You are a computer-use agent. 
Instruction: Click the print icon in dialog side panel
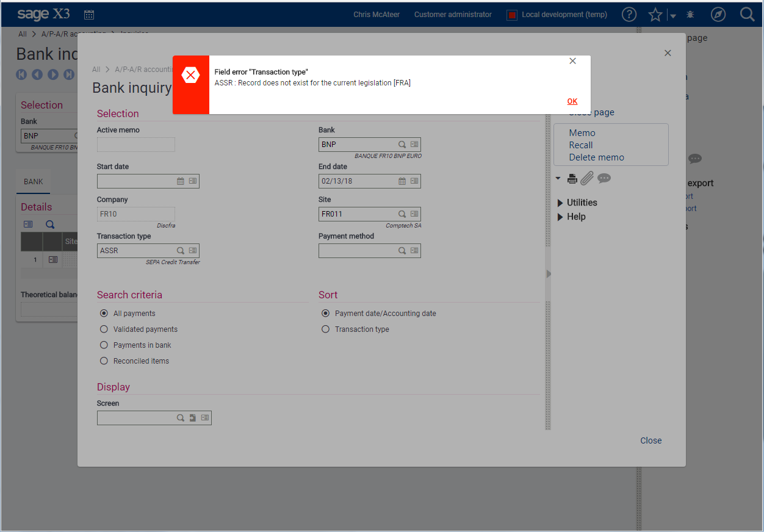point(572,179)
